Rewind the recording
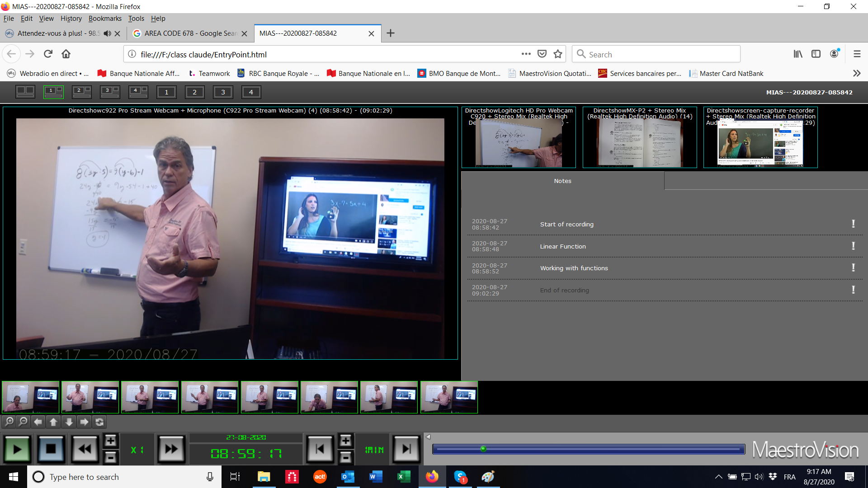This screenshot has height=488, width=868. (85, 449)
